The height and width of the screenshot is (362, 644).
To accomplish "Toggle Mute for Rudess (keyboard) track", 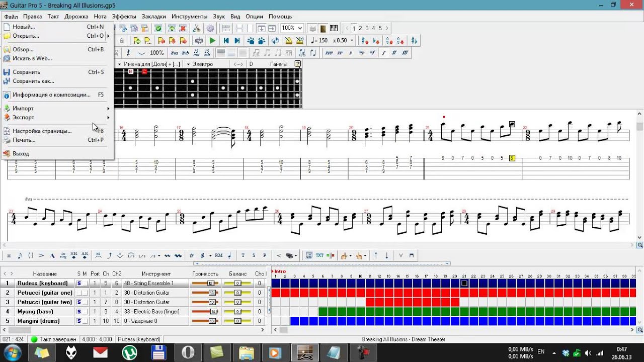I will pos(85,284).
